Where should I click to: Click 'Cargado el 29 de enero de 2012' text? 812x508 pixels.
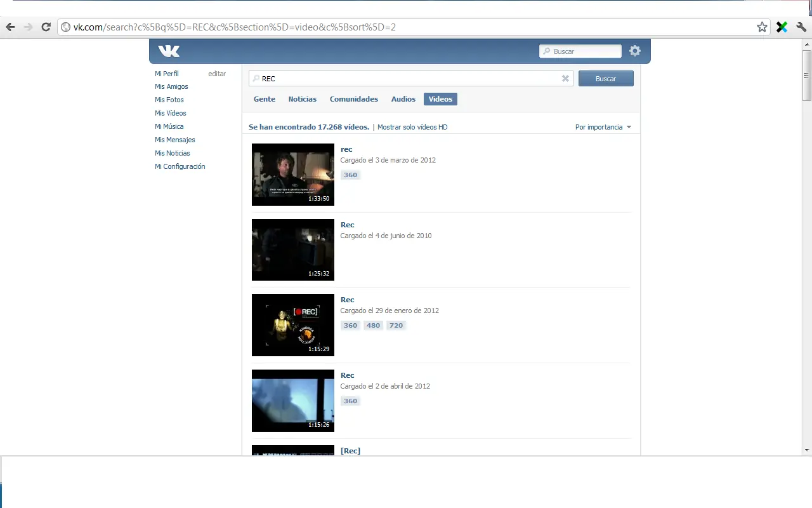tap(390, 311)
